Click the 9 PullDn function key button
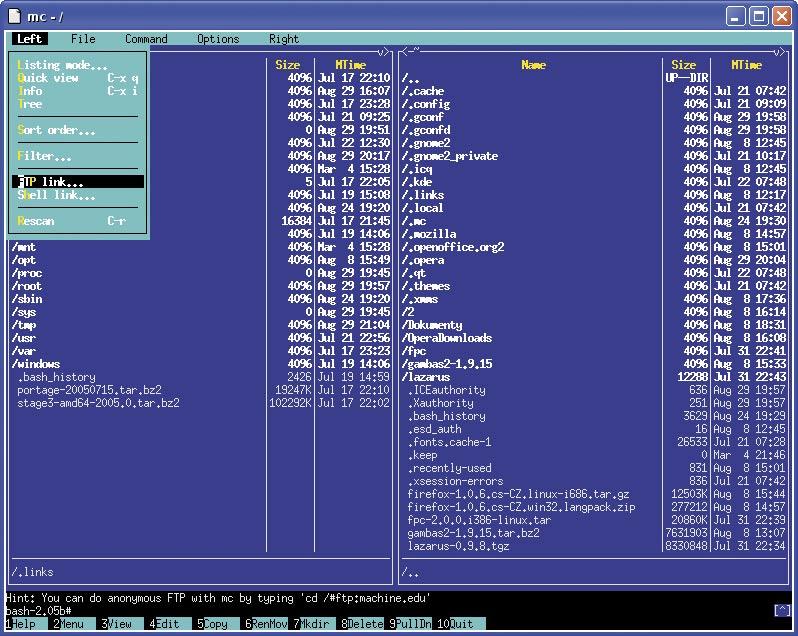This screenshot has height=636, width=798. click(410, 624)
